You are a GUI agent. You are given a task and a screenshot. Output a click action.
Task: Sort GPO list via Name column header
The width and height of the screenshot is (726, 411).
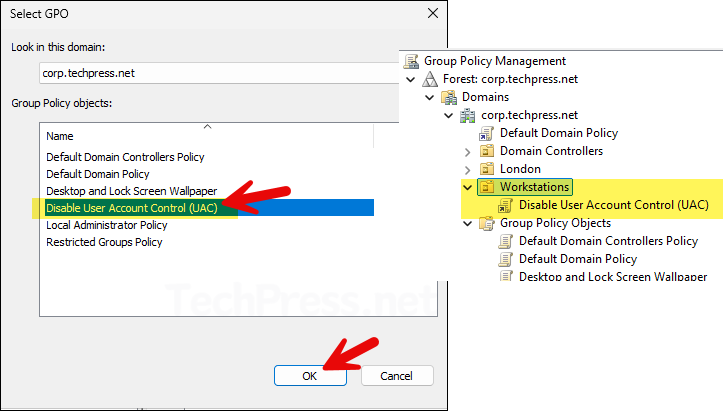click(207, 136)
